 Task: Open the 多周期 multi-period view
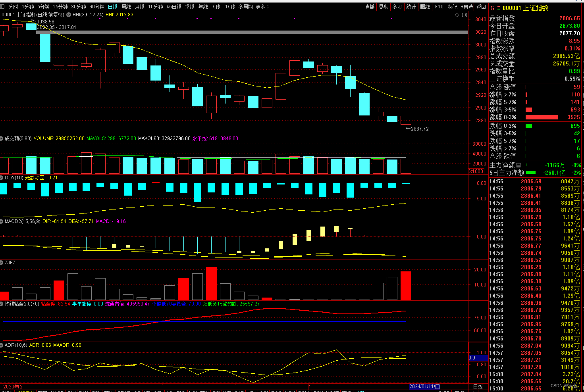245,7
